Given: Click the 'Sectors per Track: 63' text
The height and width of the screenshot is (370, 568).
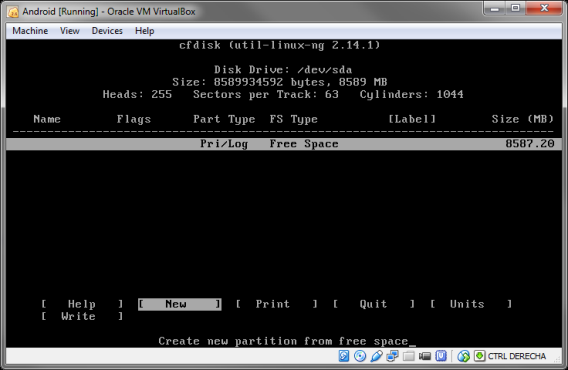Looking at the screenshot, I should [266, 95].
